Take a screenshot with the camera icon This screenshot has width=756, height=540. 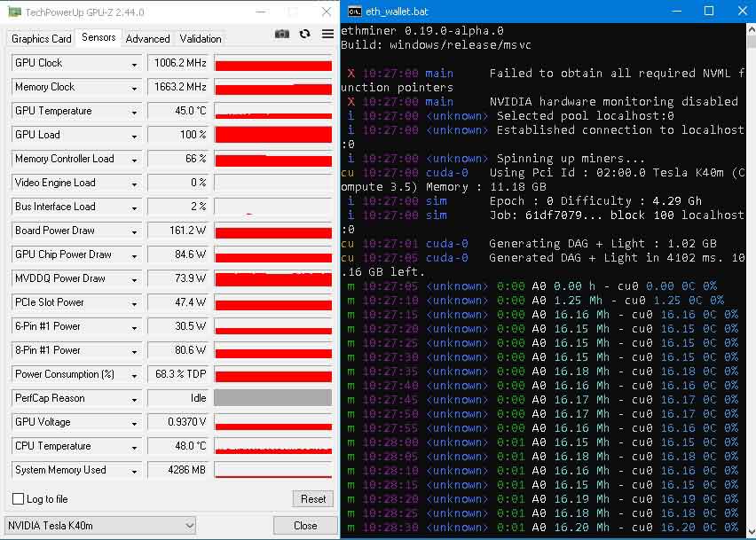(x=282, y=34)
